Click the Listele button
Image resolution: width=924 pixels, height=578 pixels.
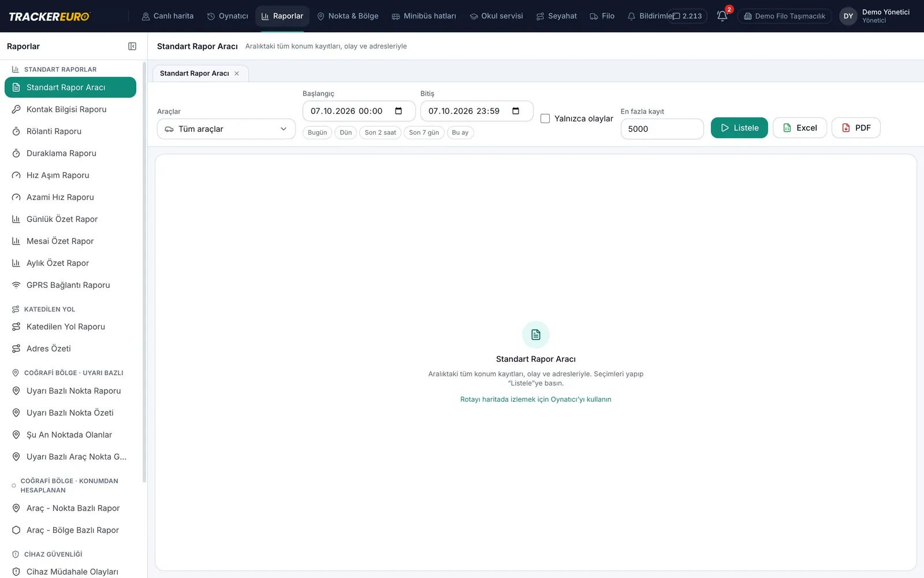point(739,128)
